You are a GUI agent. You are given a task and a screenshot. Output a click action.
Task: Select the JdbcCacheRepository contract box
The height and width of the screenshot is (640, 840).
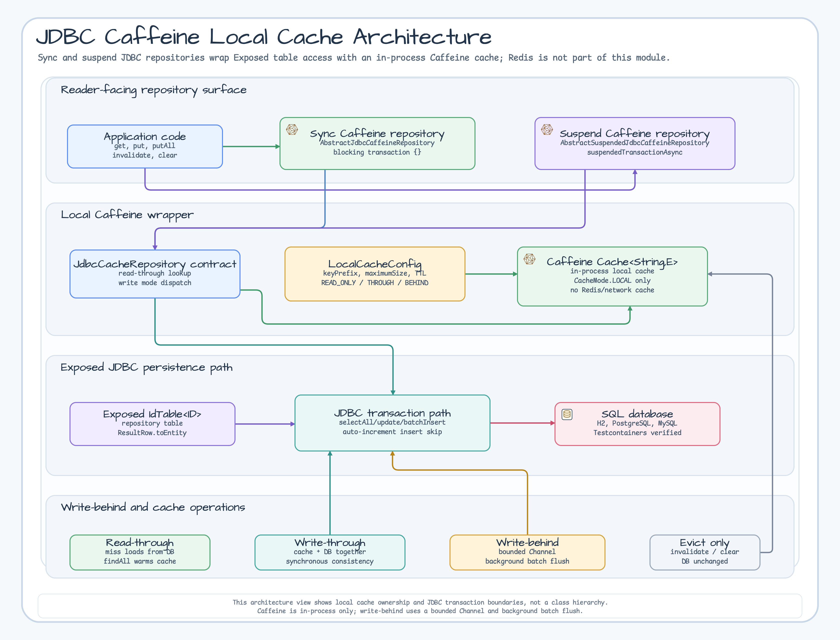coord(155,274)
